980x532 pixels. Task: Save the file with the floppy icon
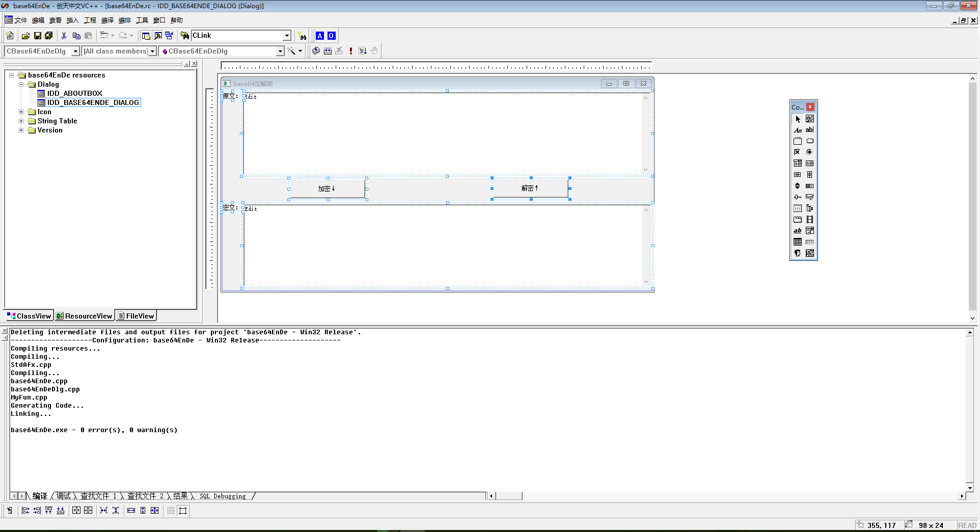[37, 36]
